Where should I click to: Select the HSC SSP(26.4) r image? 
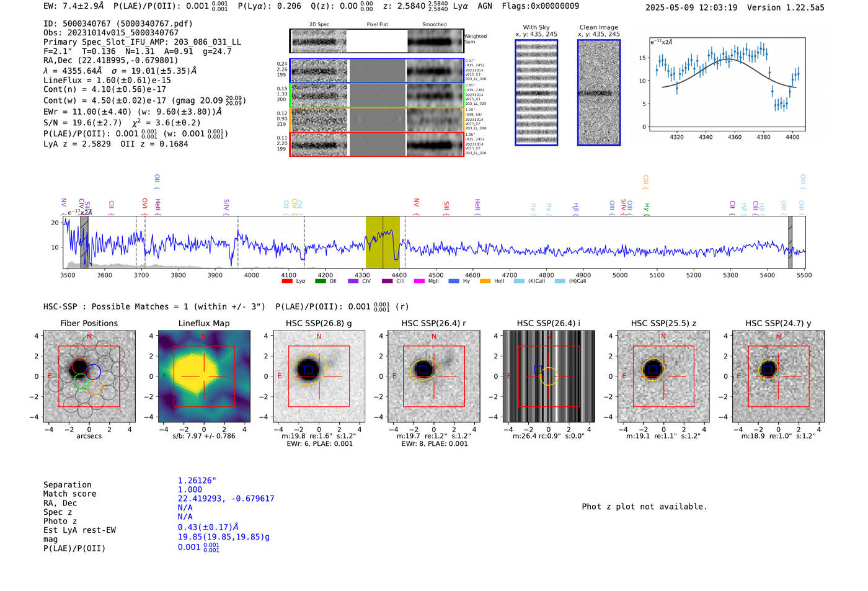pos(434,376)
